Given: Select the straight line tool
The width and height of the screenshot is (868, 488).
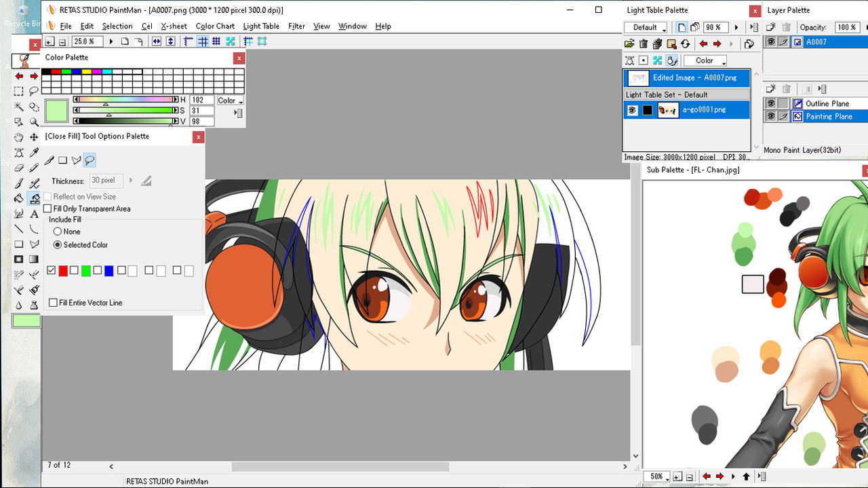Looking at the screenshot, I should (x=19, y=229).
